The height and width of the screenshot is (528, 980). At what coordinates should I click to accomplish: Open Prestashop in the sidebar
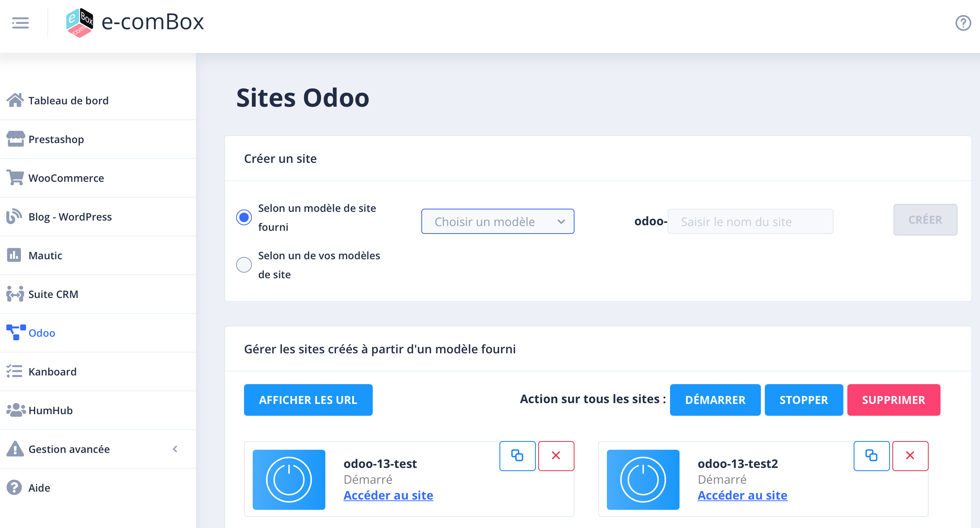[x=56, y=140]
